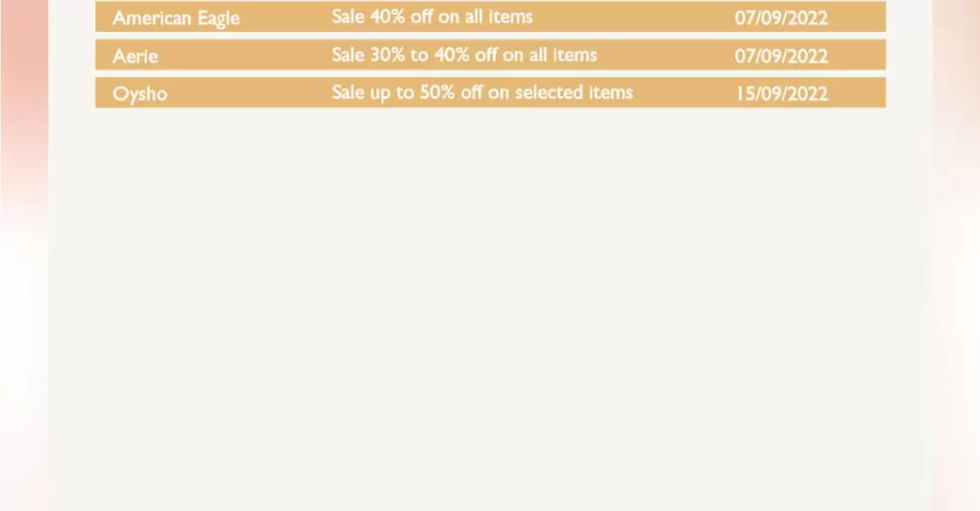The width and height of the screenshot is (980, 511).
Task: Click '40%' in the American Eagle offer
Action: tap(388, 17)
